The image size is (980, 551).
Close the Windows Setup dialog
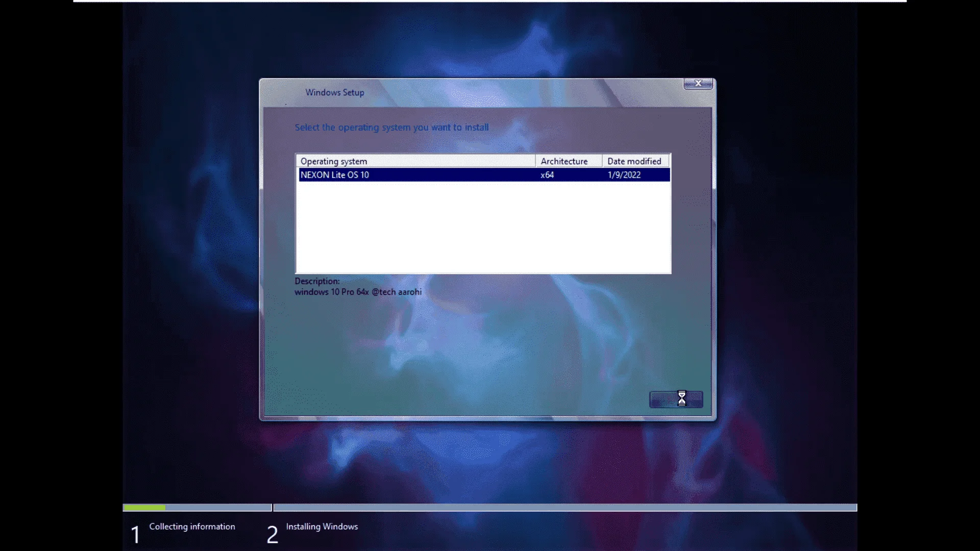click(698, 84)
